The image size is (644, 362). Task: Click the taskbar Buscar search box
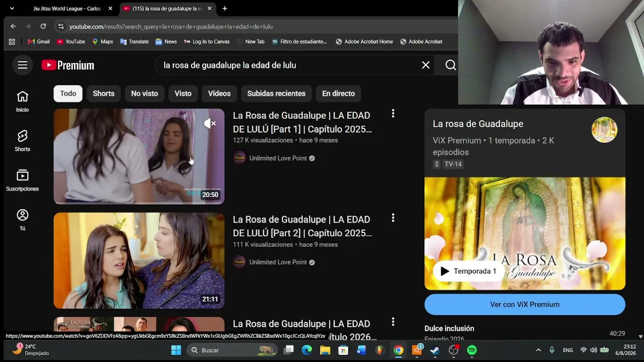(x=232, y=350)
